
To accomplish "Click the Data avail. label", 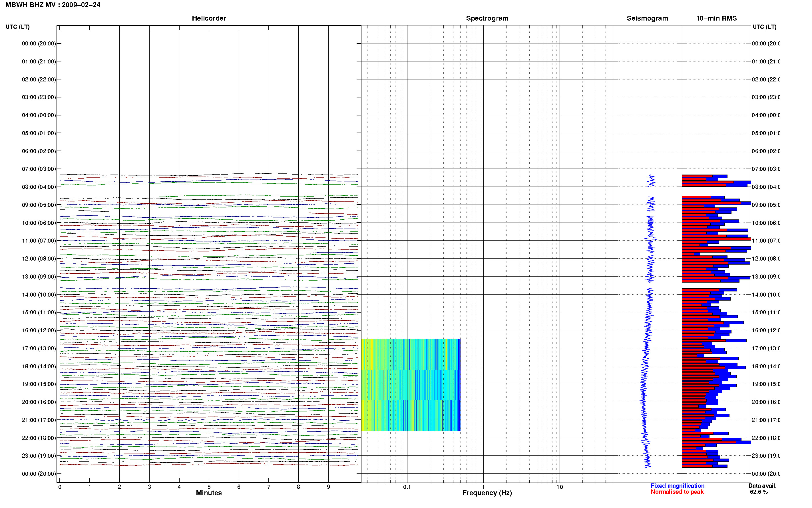I will [x=762, y=486].
